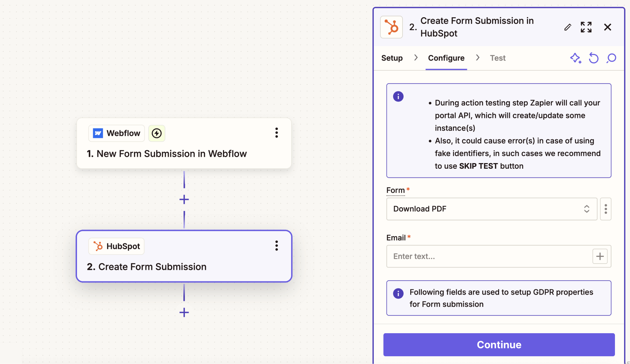
Task: Open Form field three-dot options
Action: tap(606, 209)
